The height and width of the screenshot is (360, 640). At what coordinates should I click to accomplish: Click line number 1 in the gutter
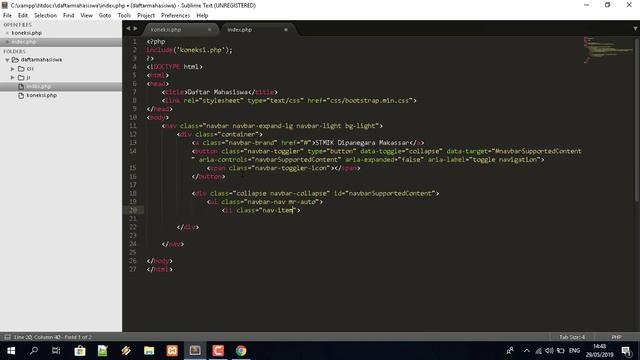[135, 42]
